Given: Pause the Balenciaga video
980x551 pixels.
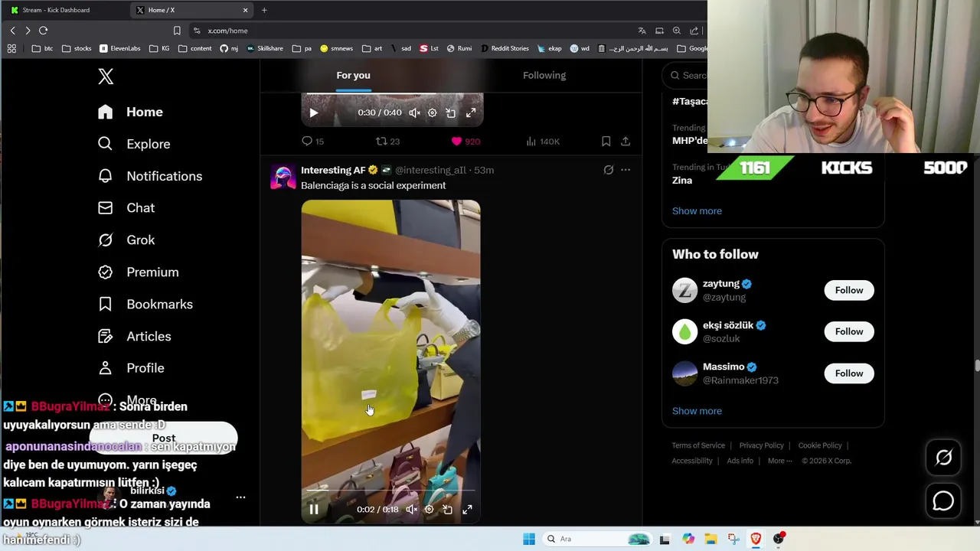Looking at the screenshot, I should tap(313, 509).
